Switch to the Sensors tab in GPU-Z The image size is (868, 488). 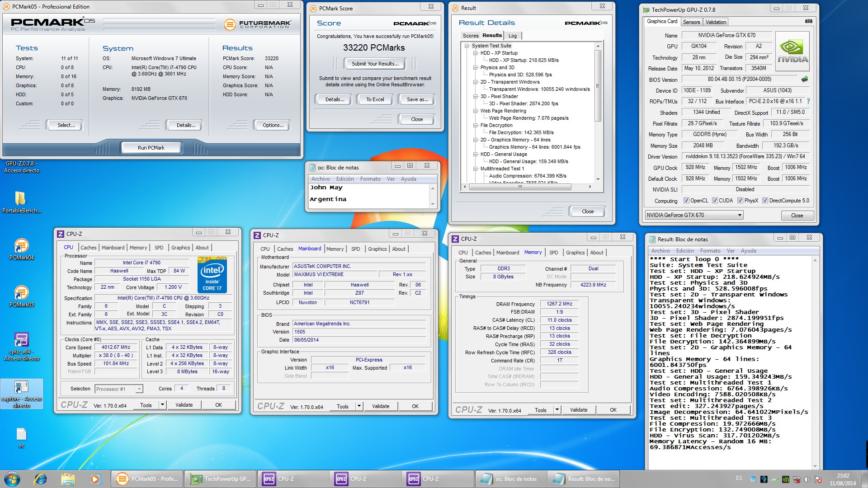[691, 22]
